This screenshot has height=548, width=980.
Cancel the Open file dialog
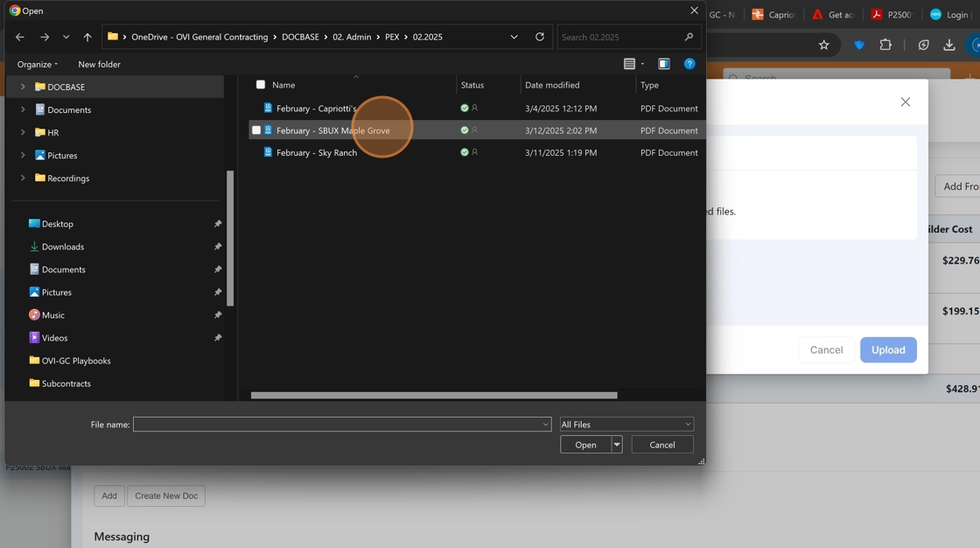[661, 445]
